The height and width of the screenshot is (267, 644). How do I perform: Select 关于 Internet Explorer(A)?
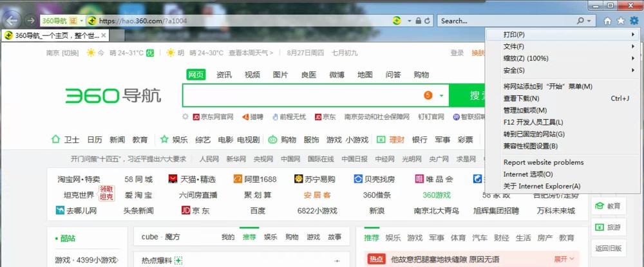click(x=562, y=186)
